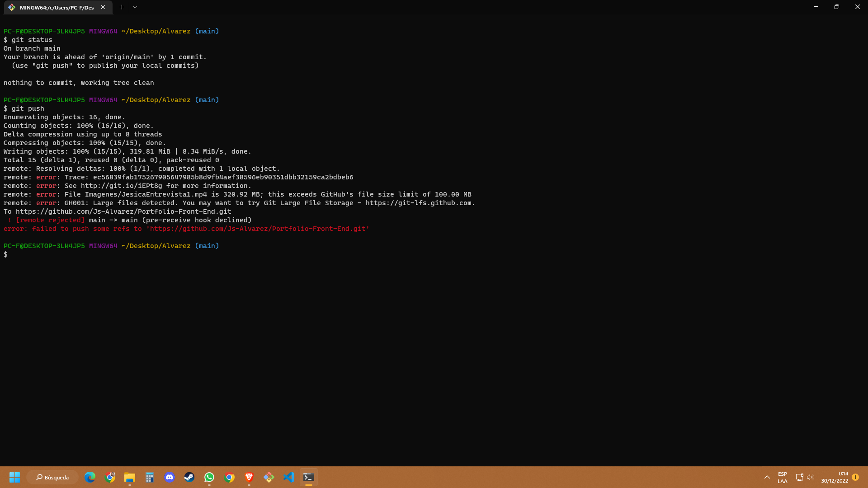868x488 pixels.
Task: Click the Terminal icon in the taskbar
Action: [309, 477]
